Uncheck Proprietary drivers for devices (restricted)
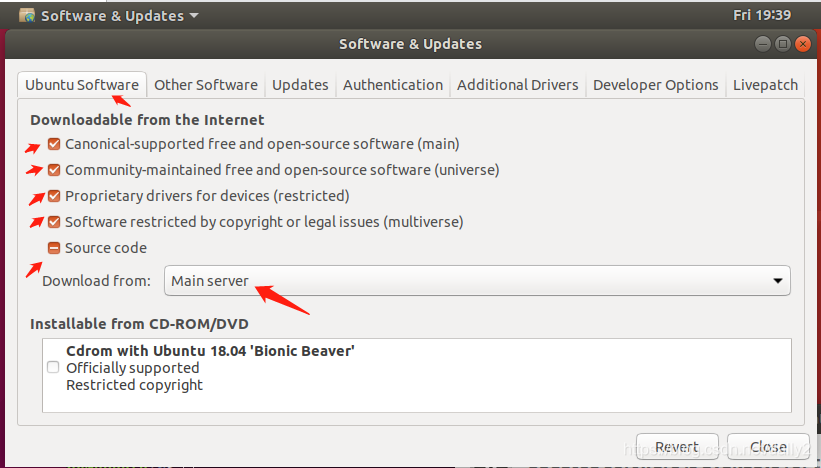821x468 pixels. [54, 196]
